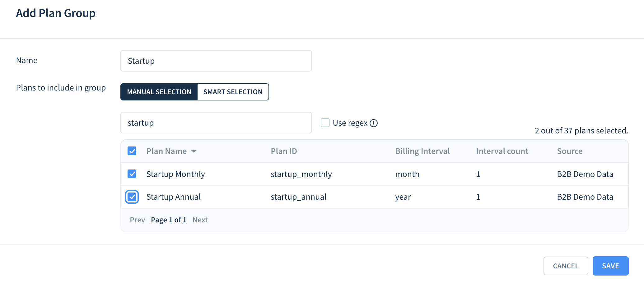Viewport: 644px width, 283px height.
Task: Uncheck the Startup Annual plan checkbox
Action: click(x=132, y=197)
